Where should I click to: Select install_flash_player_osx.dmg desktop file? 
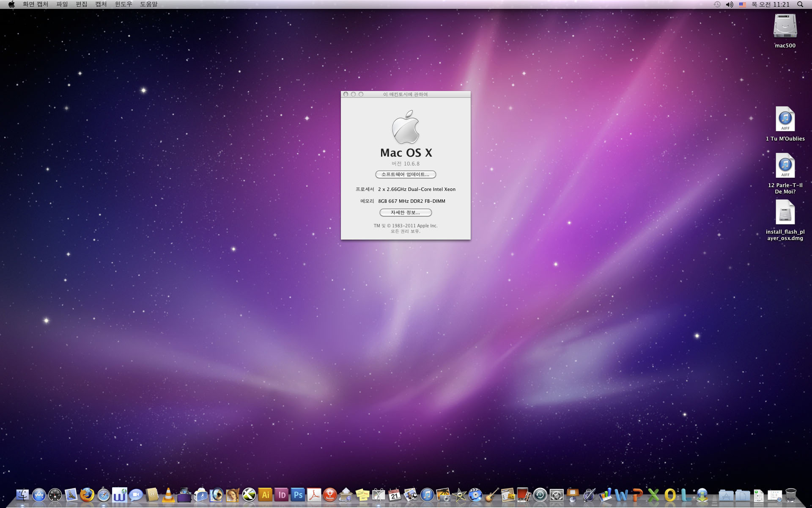pyautogui.click(x=785, y=213)
